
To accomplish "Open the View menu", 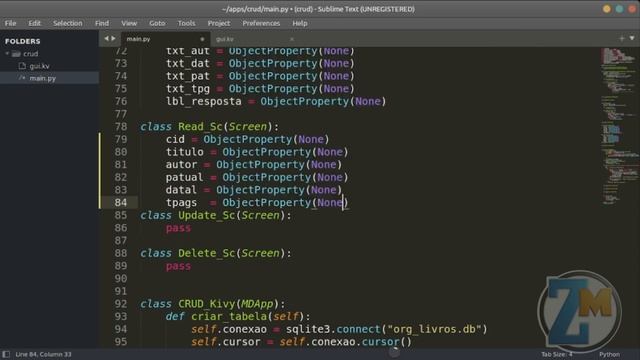I will pos(129,23).
